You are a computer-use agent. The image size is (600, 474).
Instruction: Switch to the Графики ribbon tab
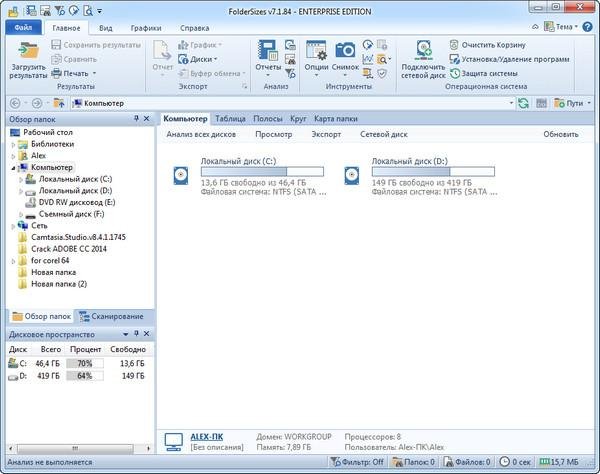tap(146, 28)
